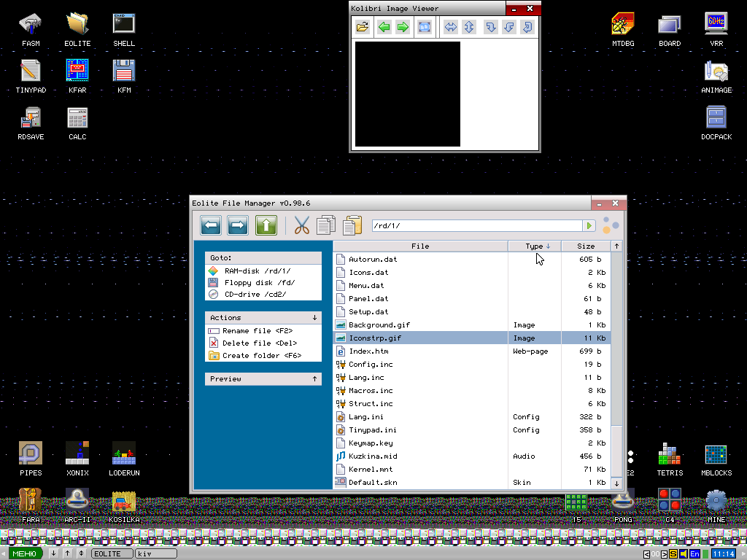This screenshot has height=560, width=747.
Task: Collapse the Actions panel
Action: click(314, 318)
